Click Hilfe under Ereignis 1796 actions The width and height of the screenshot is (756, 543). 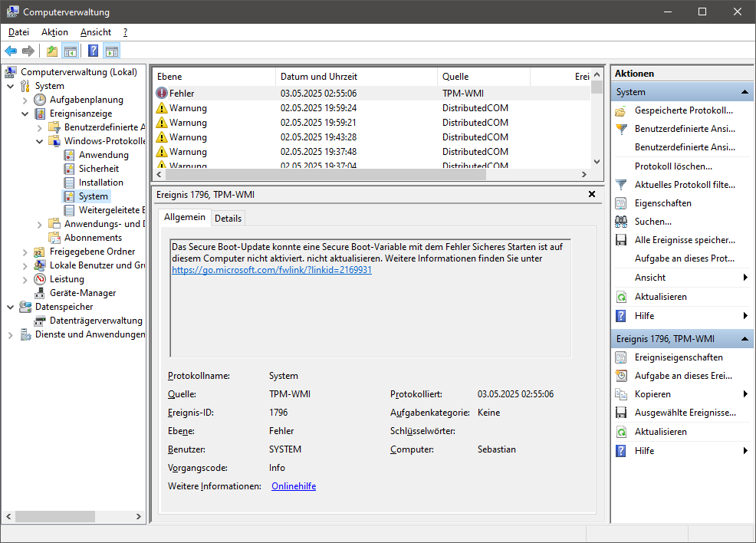tap(644, 451)
